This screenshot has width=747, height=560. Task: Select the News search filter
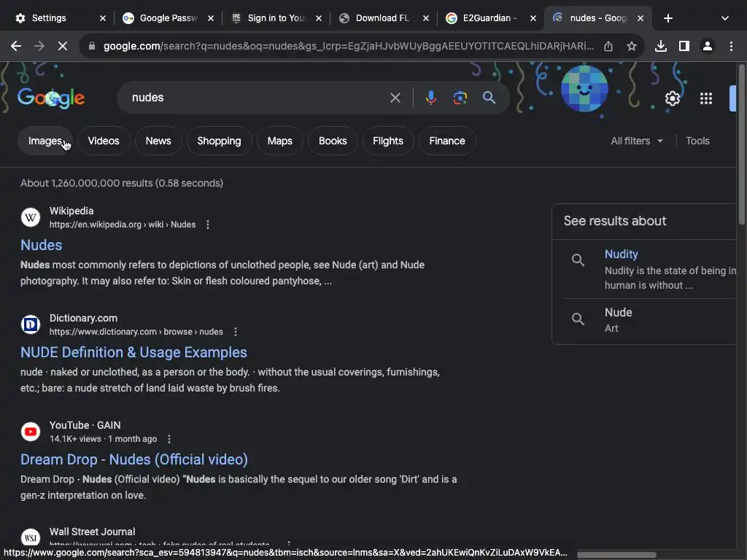[x=158, y=141]
